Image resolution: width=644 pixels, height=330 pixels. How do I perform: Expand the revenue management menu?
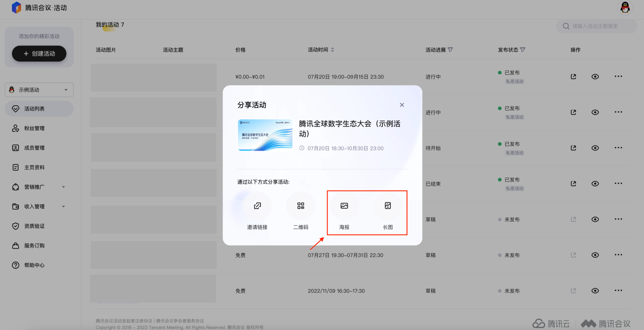(x=39, y=207)
